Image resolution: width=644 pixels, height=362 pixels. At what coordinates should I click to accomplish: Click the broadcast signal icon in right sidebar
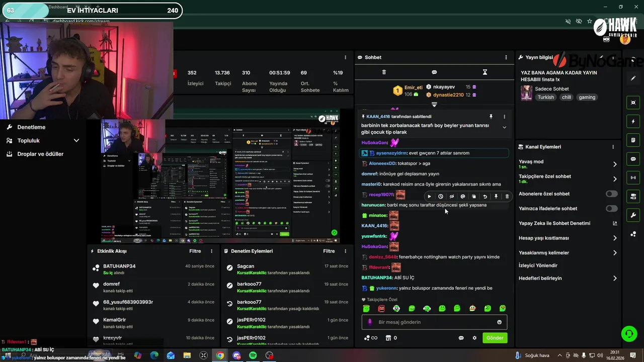633,177
